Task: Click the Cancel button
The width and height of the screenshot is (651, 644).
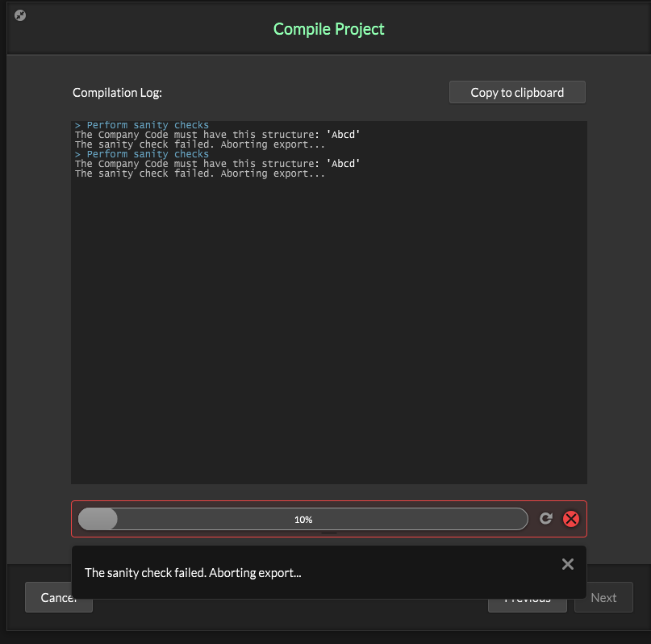Action: (x=59, y=597)
